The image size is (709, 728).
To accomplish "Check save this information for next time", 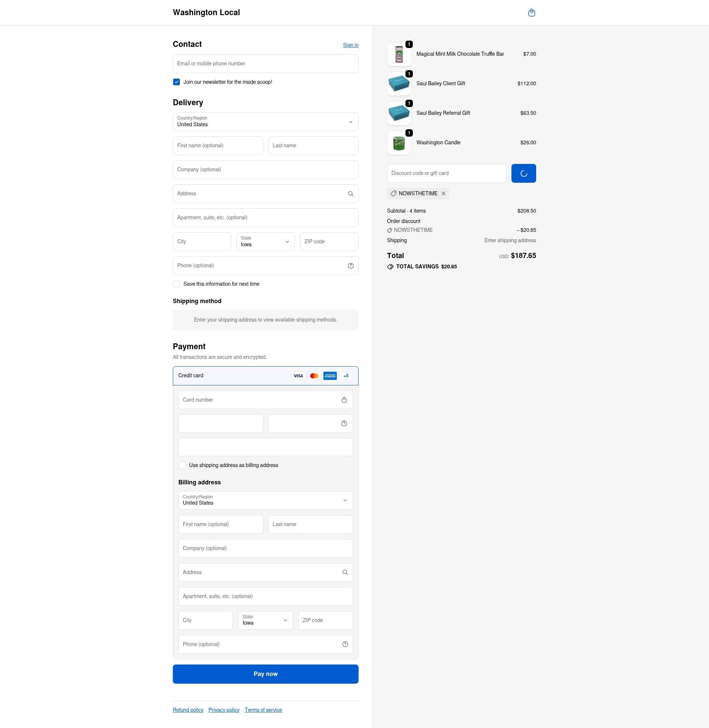I will 176,284.
